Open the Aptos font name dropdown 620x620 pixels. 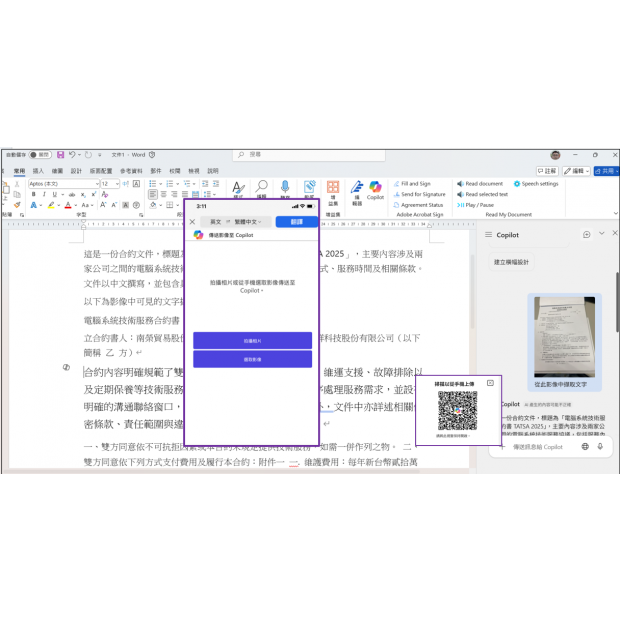click(x=97, y=184)
